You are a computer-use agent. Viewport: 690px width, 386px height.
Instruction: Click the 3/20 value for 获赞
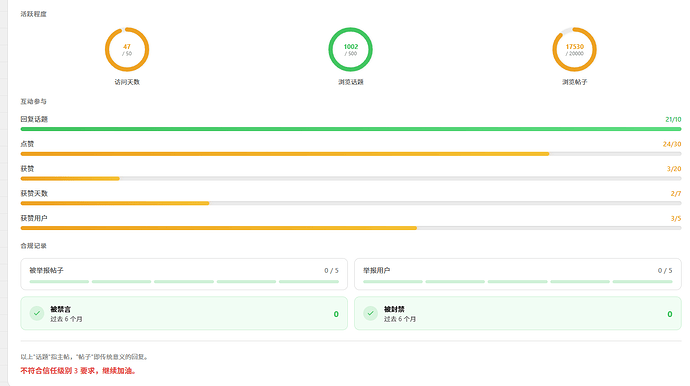(674, 169)
